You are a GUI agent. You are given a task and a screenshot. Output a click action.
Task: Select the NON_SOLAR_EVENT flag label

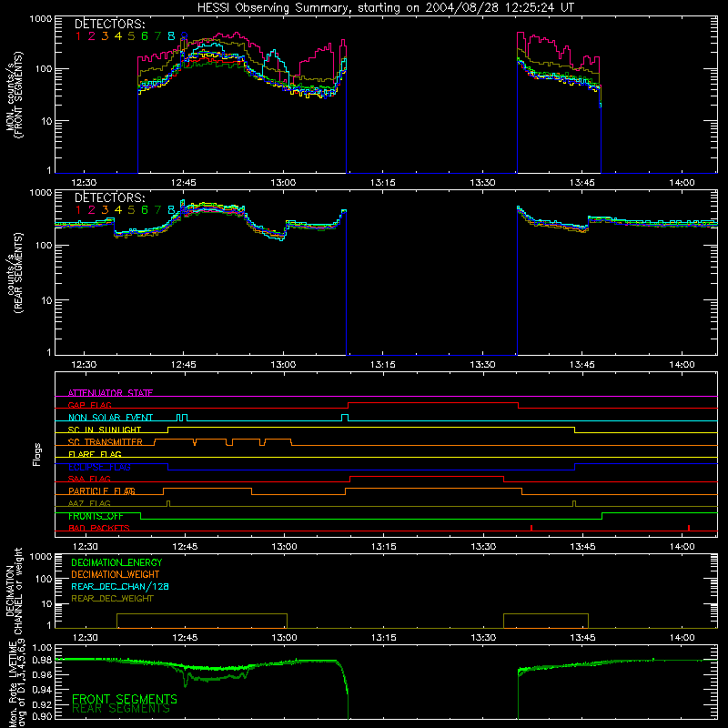[x=110, y=418]
